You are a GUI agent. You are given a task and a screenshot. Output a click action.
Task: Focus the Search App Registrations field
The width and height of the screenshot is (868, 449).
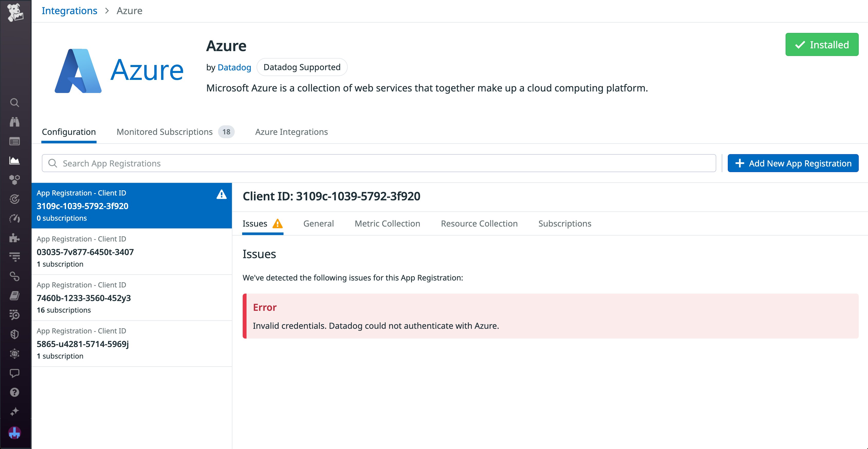coord(379,163)
